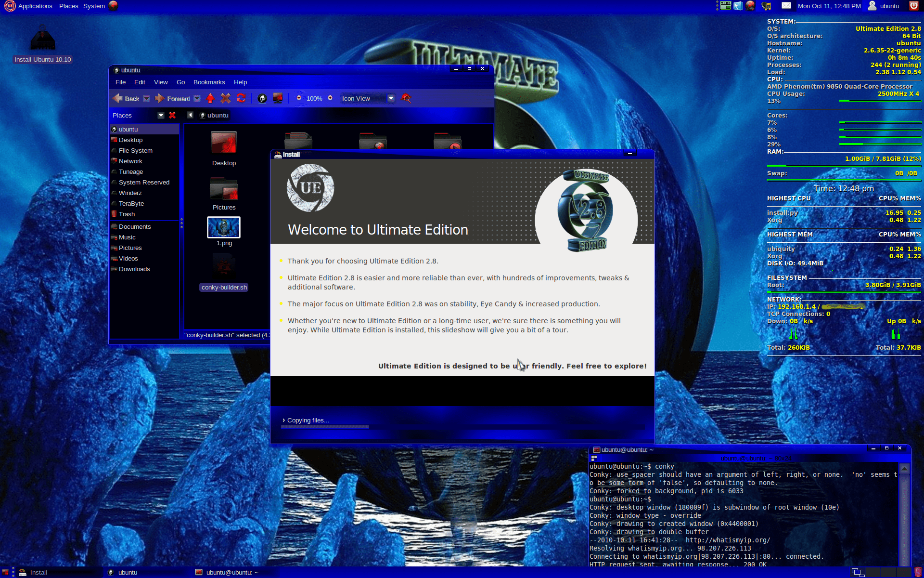This screenshot has height=578, width=924.
Task: Select the 1.png thumbnail
Action: [224, 227]
